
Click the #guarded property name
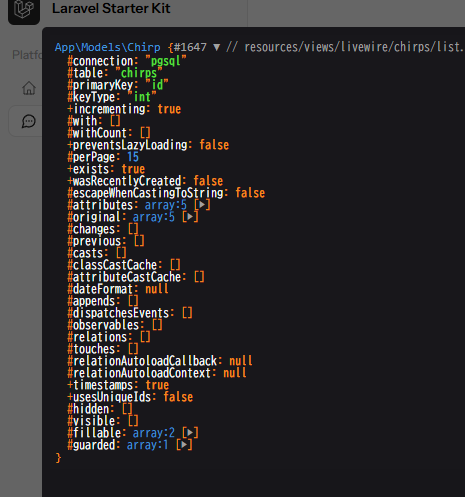click(x=91, y=445)
